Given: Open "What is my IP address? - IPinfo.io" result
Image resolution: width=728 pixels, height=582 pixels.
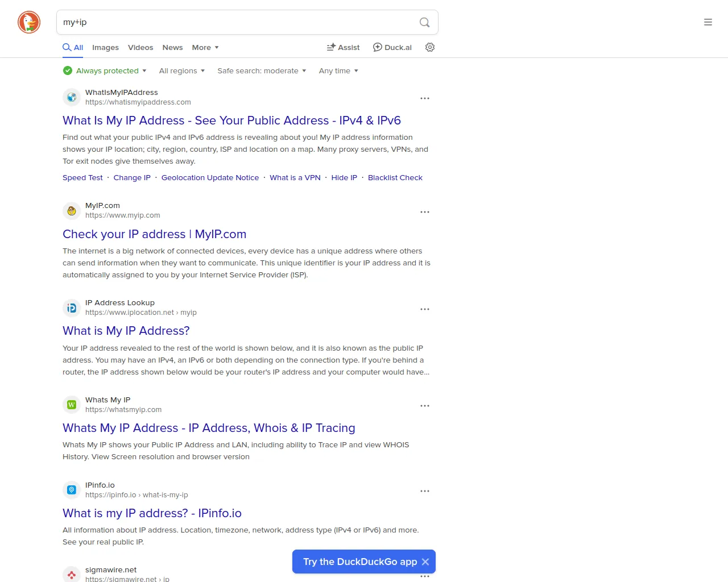Looking at the screenshot, I should tap(152, 513).
